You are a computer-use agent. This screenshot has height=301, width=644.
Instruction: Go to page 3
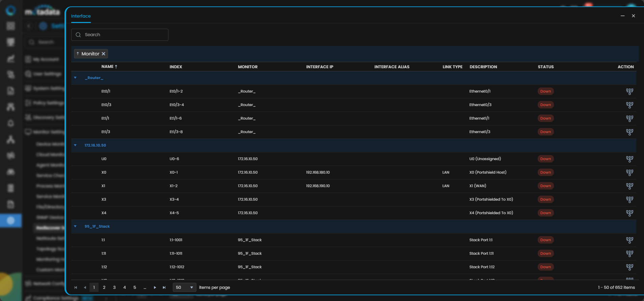click(x=114, y=287)
